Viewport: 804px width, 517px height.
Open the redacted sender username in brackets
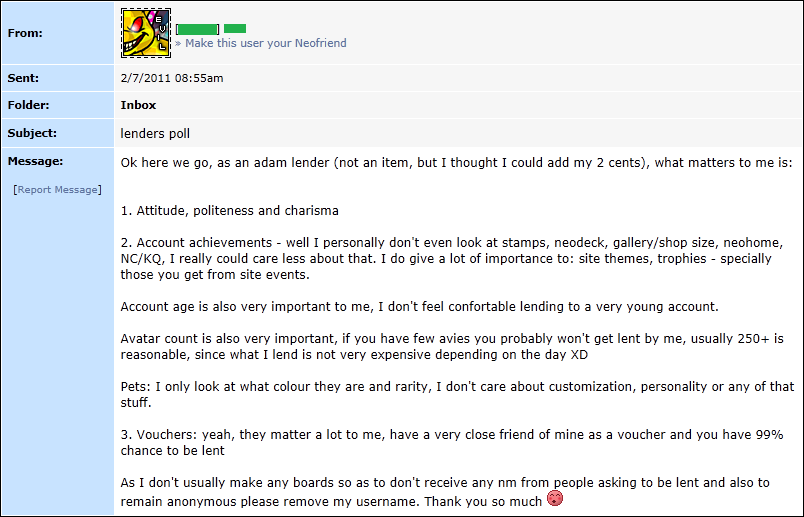click(x=197, y=29)
